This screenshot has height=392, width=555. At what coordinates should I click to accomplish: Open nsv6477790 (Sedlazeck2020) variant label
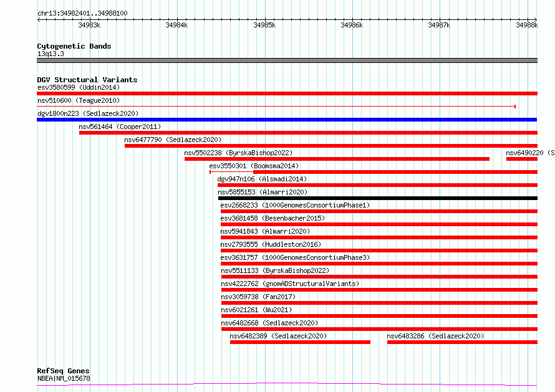(x=173, y=140)
